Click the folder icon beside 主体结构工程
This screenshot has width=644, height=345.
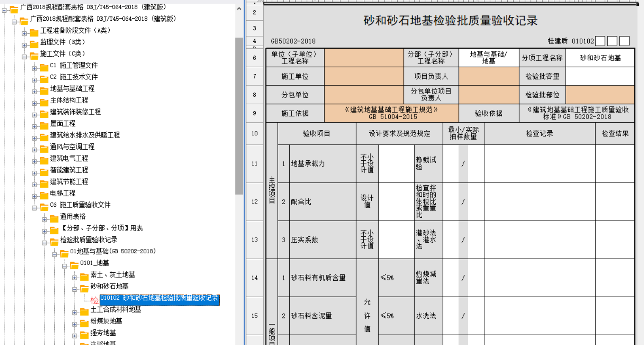pos(44,101)
